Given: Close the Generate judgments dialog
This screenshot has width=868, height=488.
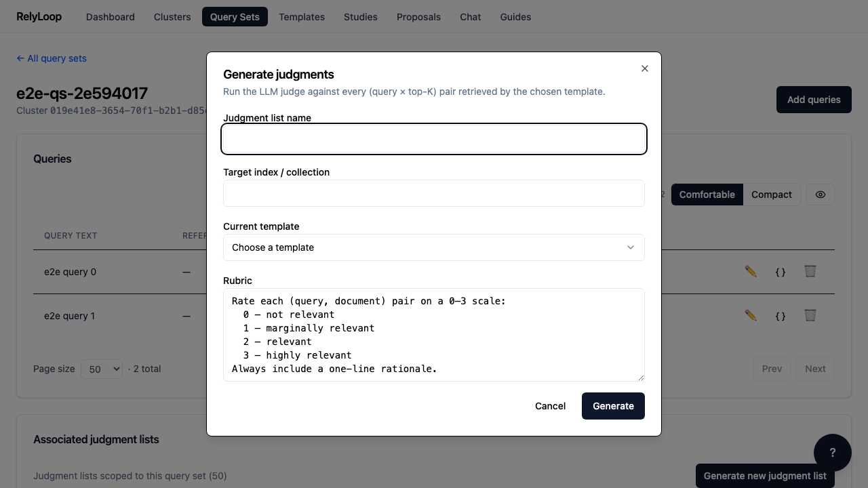Looking at the screenshot, I should pyautogui.click(x=645, y=68).
